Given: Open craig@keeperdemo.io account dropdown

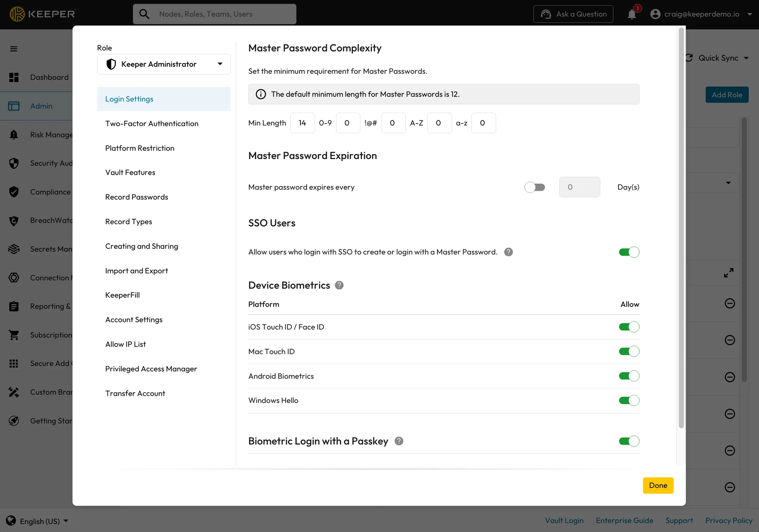Looking at the screenshot, I should point(701,14).
